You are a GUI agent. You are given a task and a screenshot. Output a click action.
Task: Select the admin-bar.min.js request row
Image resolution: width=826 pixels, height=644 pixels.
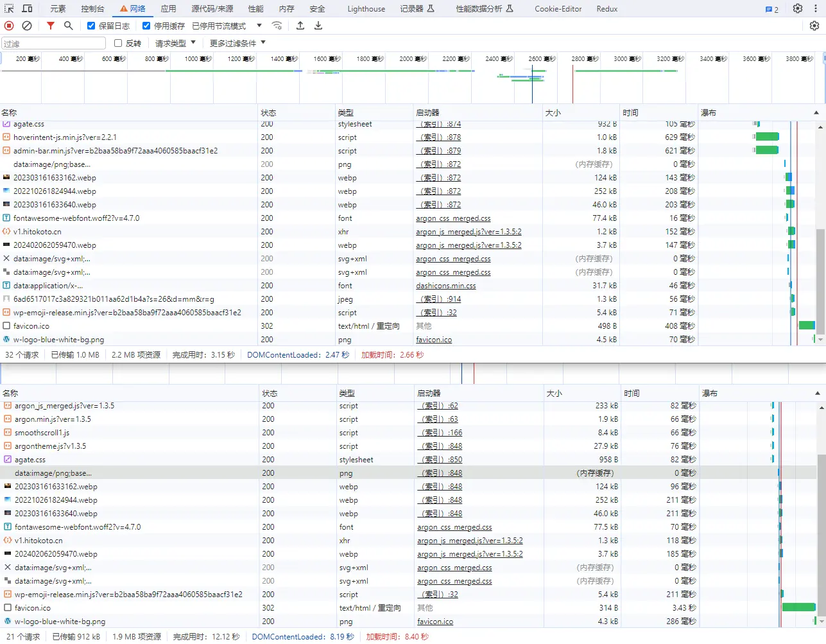click(x=116, y=151)
